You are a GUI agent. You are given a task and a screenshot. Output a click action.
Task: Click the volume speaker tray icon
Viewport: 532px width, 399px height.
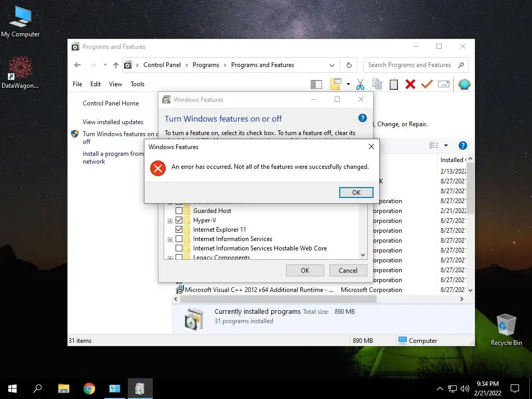(465, 389)
